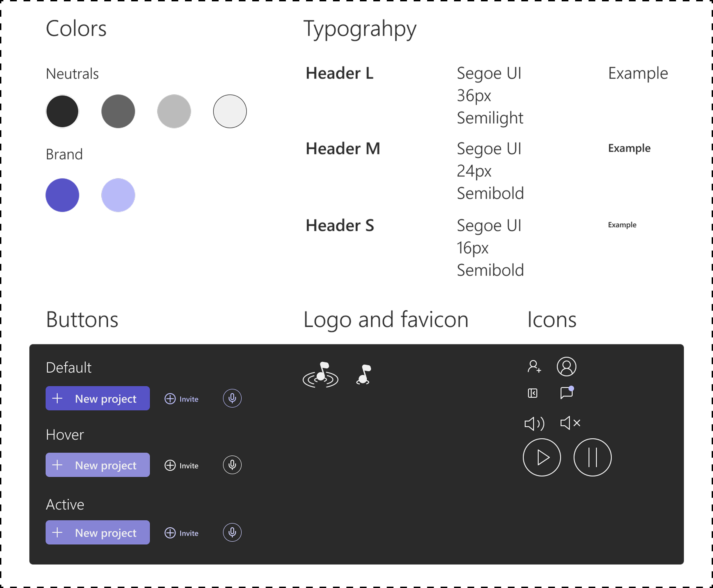Click the muted speaker icon
This screenshot has height=588, width=713.
click(570, 423)
